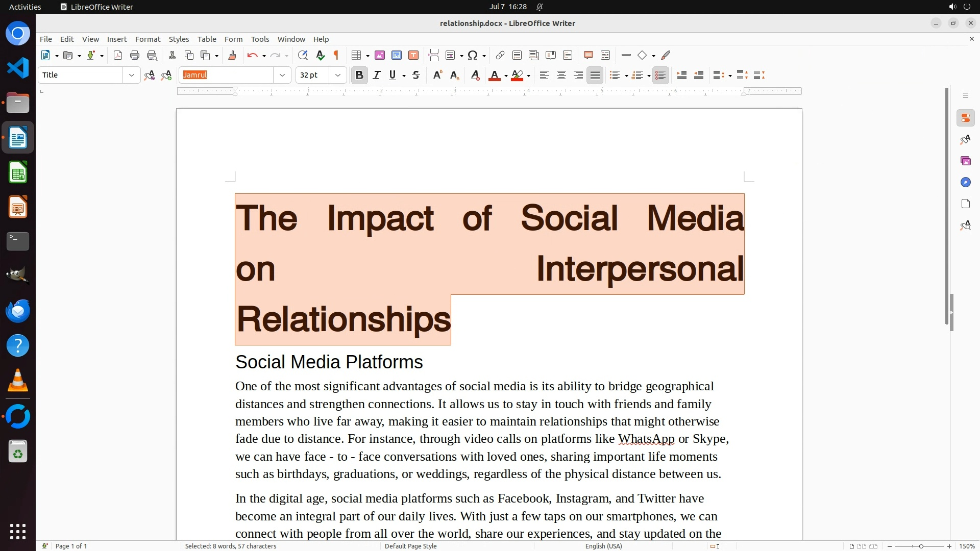This screenshot has height=551, width=980.
Task: Click the Clone Formatting paintbrush icon
Action: pyautogui.click(x=232, y=55)
